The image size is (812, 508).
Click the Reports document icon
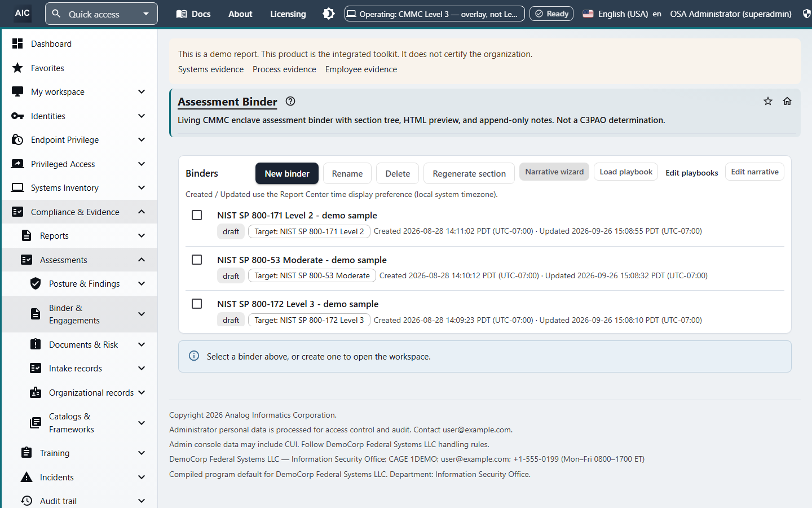(x=27, y=235)
